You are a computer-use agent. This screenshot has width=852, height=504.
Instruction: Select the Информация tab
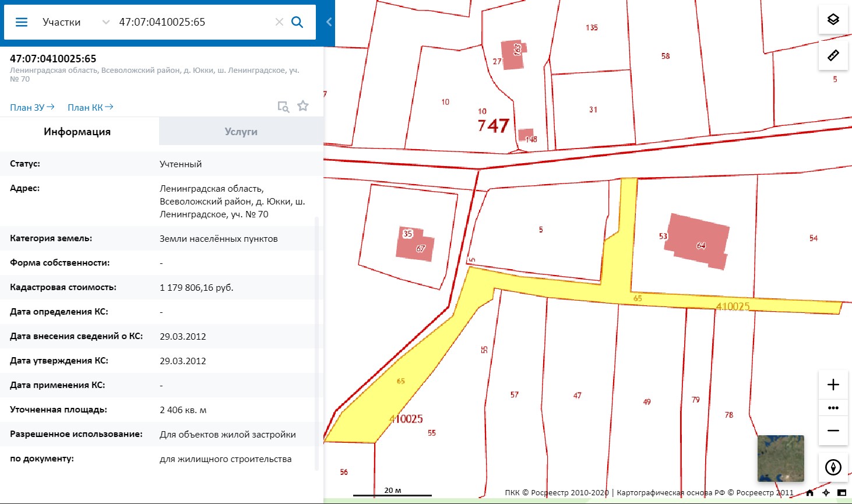[77, 132]
